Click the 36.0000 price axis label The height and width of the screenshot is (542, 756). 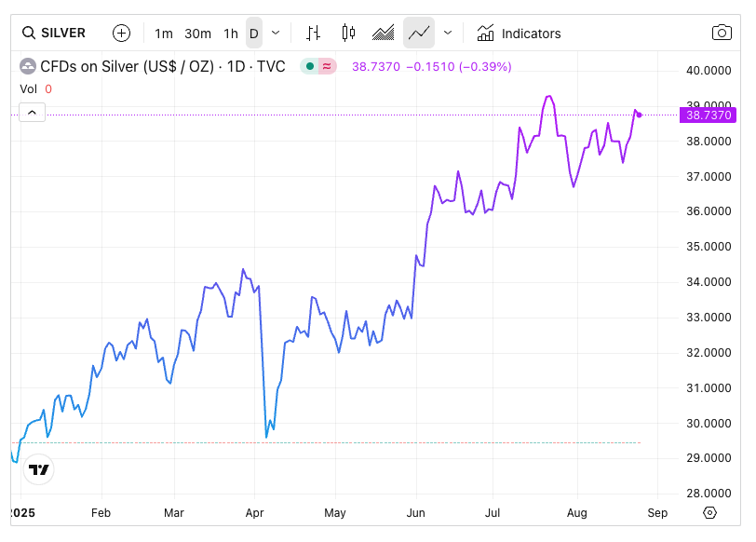[x=709, y=211]
